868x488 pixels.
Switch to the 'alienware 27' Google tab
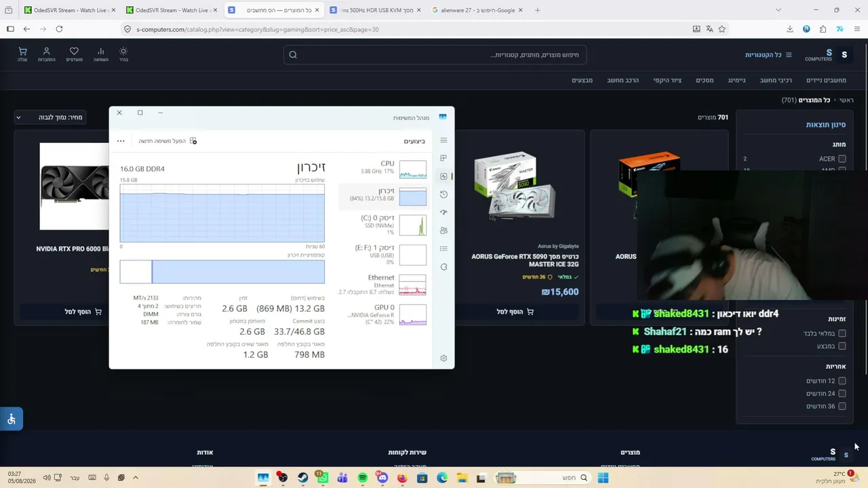coord(477,10)
